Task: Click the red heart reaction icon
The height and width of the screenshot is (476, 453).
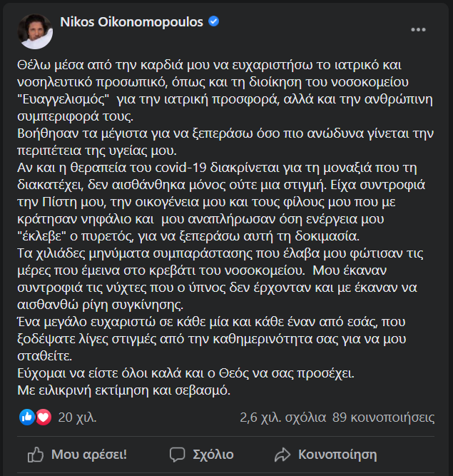Action: pos(44,417)
